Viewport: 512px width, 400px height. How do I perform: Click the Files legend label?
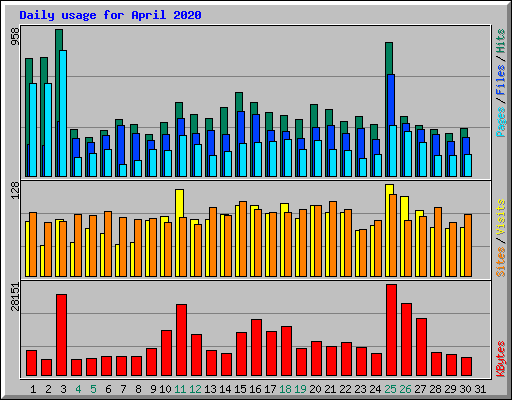pos(501,80)
